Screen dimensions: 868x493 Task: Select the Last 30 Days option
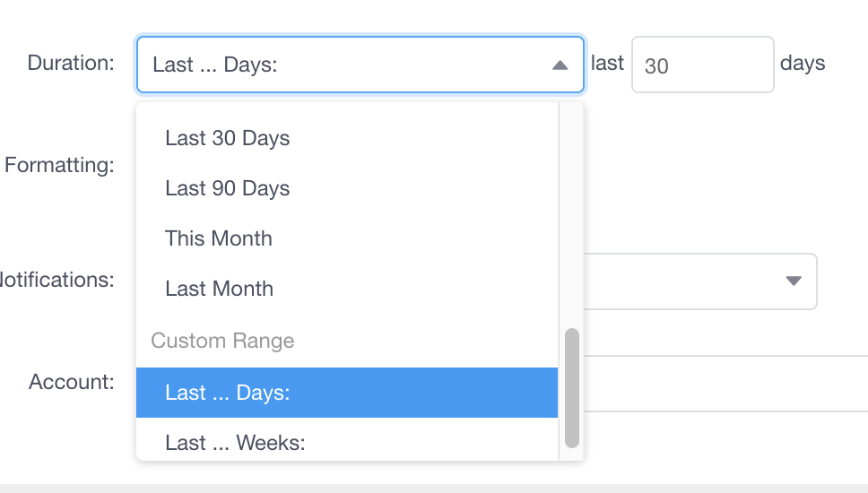(x=228, y=138)
